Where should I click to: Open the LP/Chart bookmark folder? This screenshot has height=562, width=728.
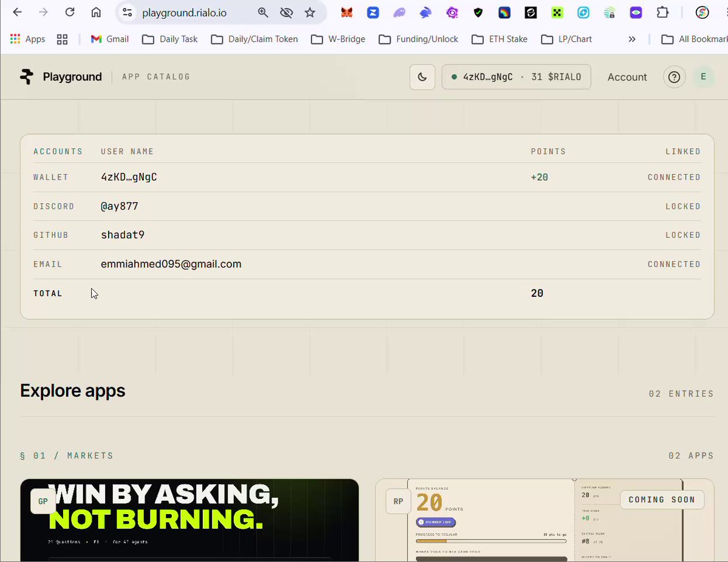tap(566, 39)
